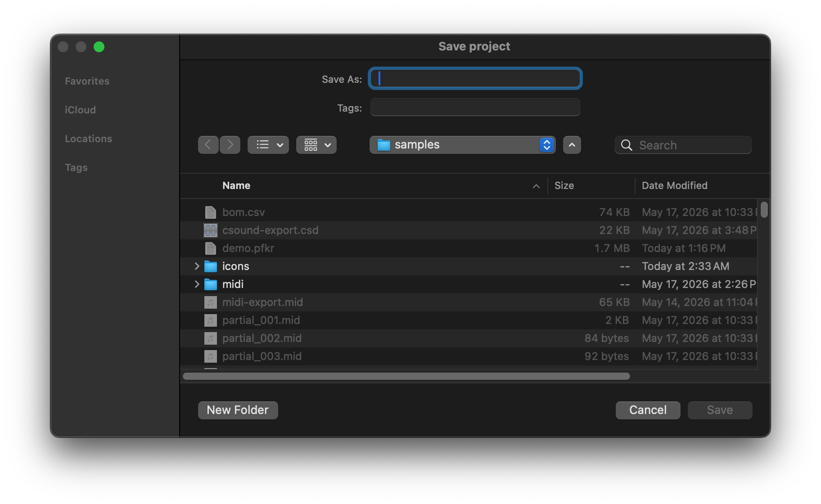Expand the icons folder disclosure arrow
The height and width of the screenshot is (504, 821).
[197, 266]
